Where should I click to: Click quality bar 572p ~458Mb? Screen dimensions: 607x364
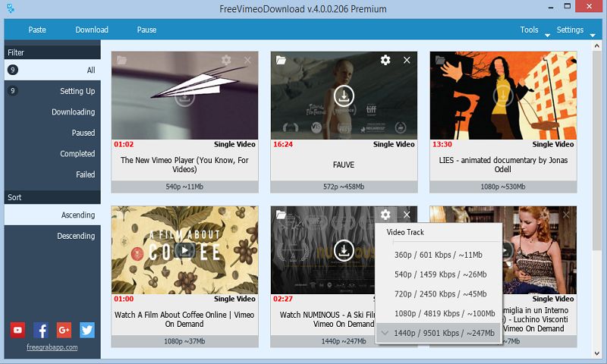point(344,187)
